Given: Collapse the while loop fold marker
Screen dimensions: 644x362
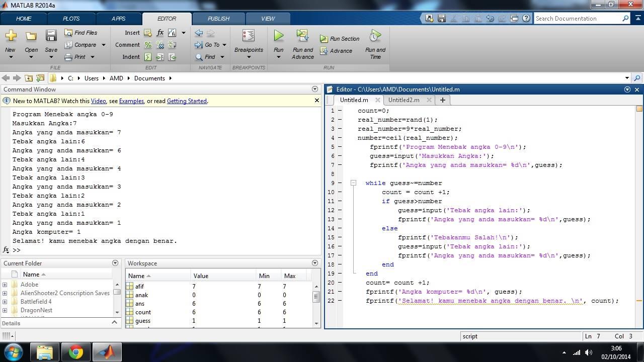Looking at the screenshot, I should click(x=353, y=183).
